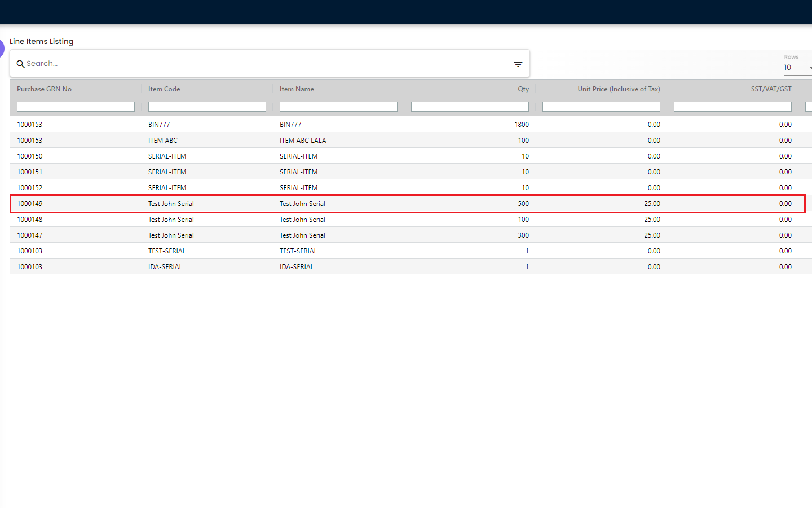Sort by Qty column header
812x508 pixels.
tap(523, 89)
